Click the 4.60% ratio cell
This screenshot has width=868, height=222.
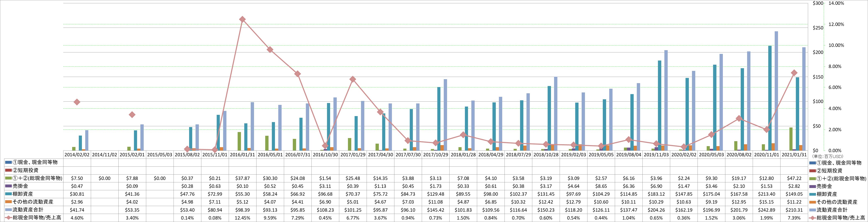pyautogui.click(x=77, y=218)
